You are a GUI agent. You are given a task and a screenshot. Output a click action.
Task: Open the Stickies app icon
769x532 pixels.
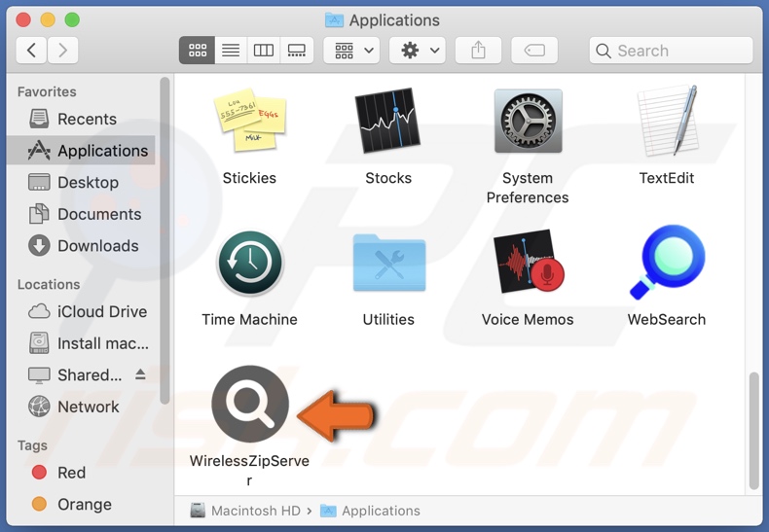coord(250,120)
